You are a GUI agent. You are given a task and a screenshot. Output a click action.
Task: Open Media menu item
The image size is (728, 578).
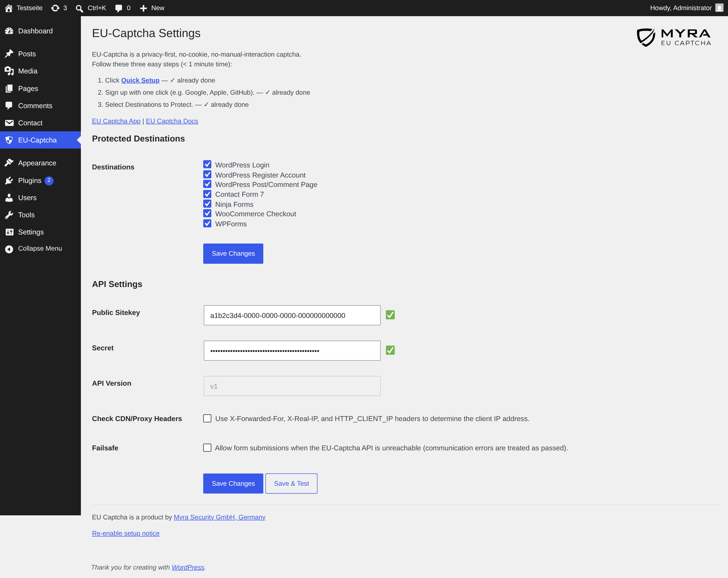click(40, 71)
